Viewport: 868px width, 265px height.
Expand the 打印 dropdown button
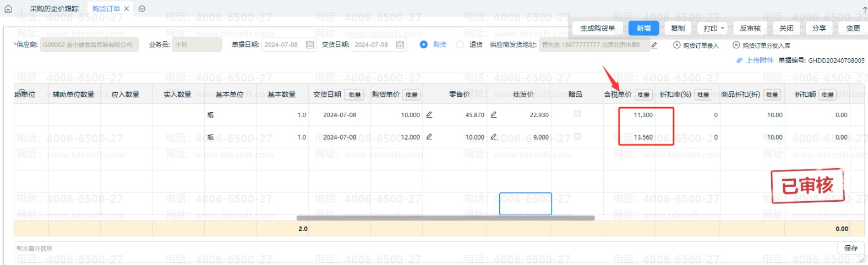click(713, 28)
